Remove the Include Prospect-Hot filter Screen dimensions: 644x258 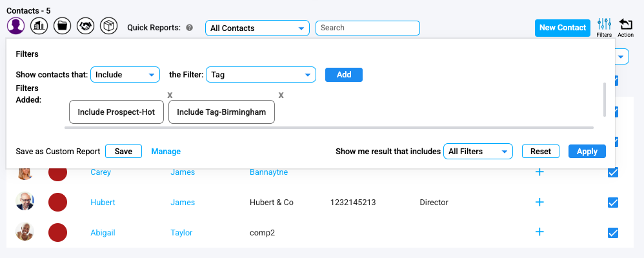click(170, 95)
